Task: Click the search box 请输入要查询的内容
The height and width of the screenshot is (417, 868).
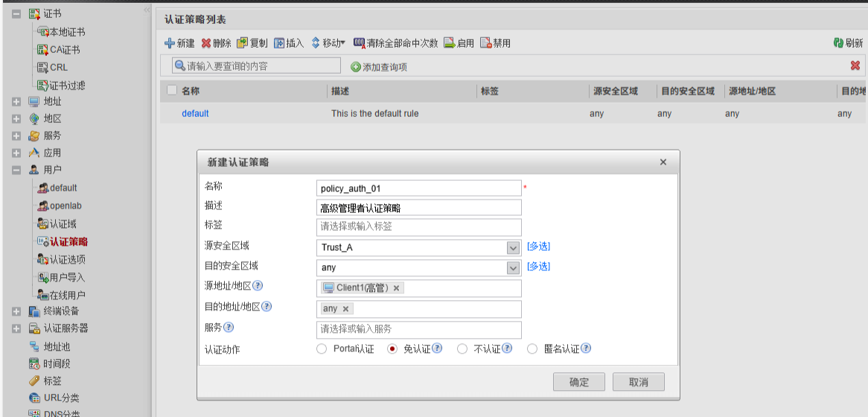Action: tap(256, 66)
